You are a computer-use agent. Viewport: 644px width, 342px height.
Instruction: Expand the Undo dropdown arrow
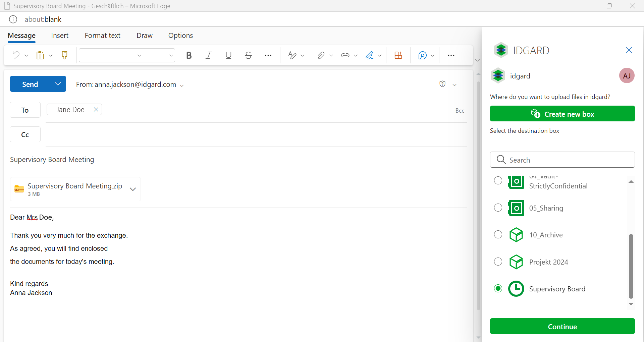(x=26, y=56)
